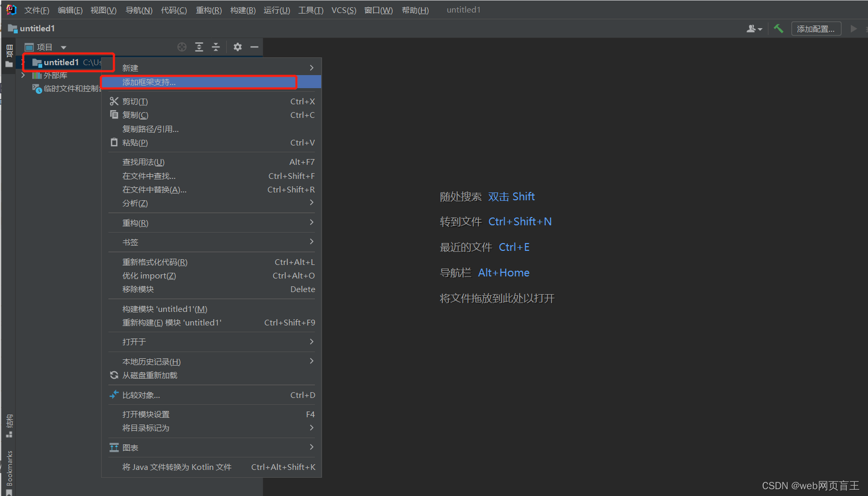Open the 结构 side tool window
The height and width of the screenshot is (496, 868).
(9, 426)
